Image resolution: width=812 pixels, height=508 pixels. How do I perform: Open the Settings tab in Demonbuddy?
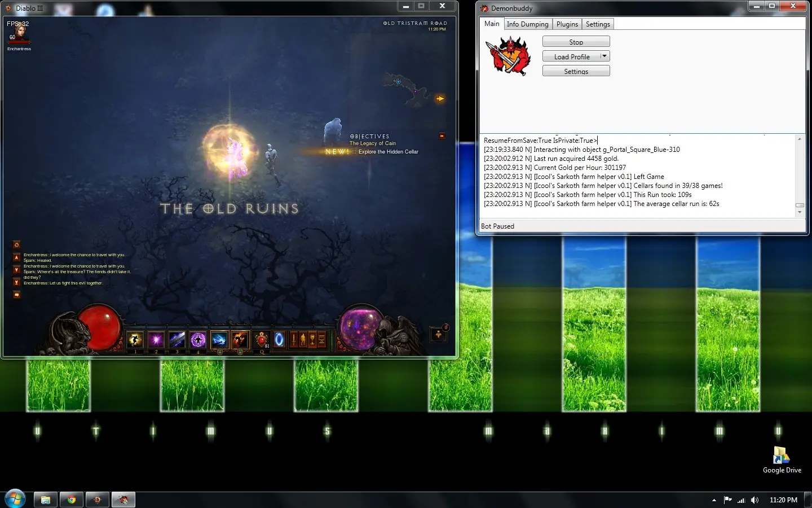click(598, 24)
